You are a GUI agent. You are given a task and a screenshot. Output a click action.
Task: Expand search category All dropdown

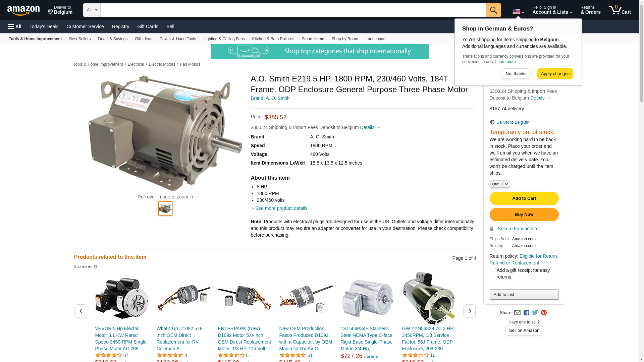[92, 10]
